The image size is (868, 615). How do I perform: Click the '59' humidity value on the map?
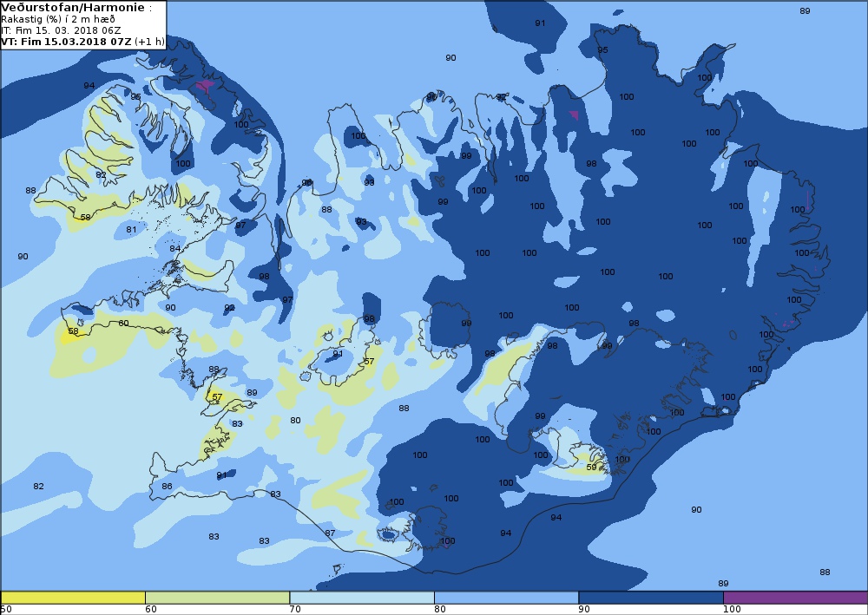click(x=591, y=468)
